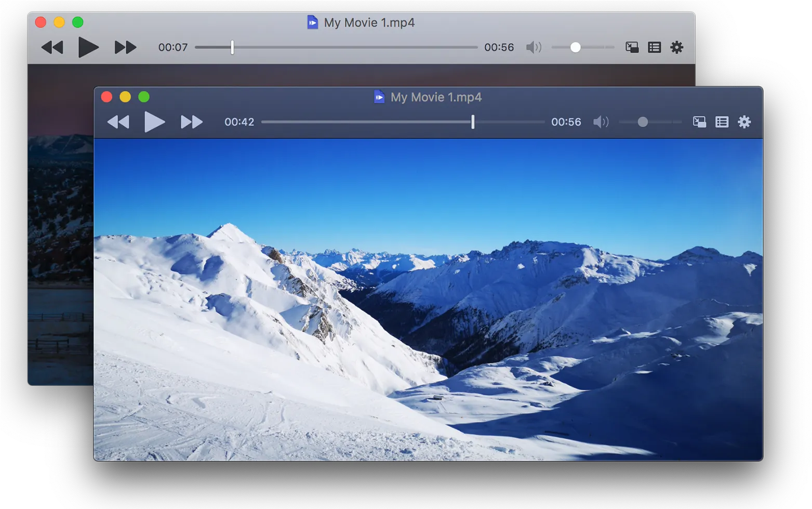Click the 00:56 duration label in front window
The height and width of the screenshot is (509, 812).
point(566,122)
